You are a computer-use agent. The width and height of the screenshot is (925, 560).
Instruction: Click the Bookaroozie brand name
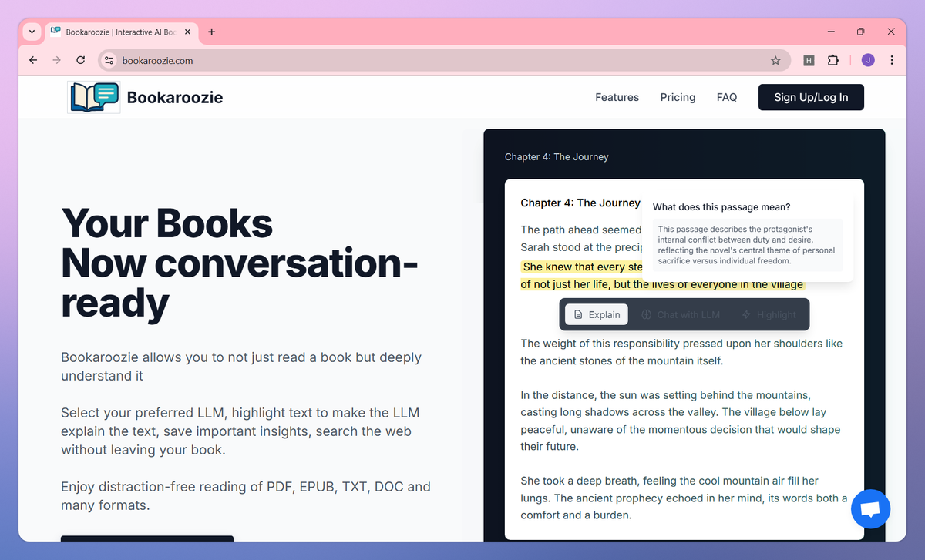point(175,97)
